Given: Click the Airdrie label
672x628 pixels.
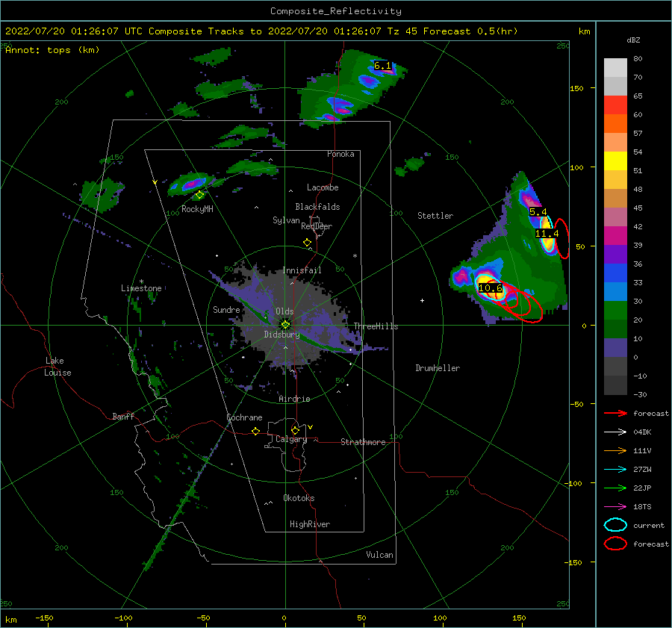Looking at the screenshot, I should 294,399.
